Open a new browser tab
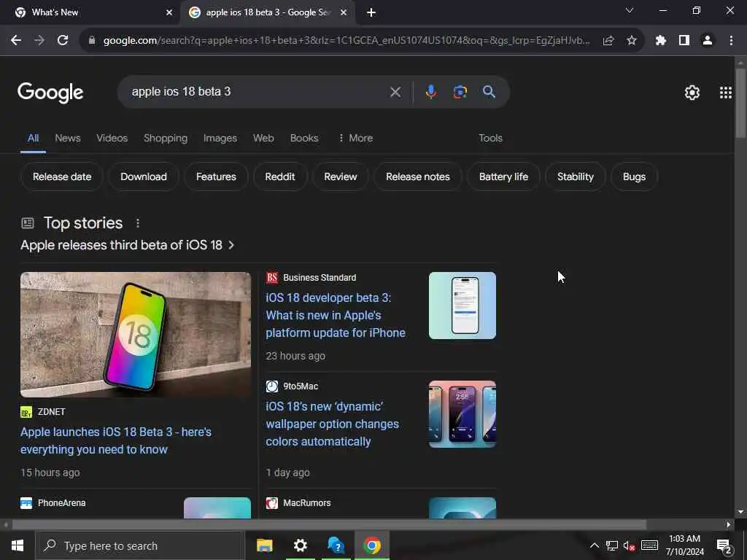747x560 pixels. (371, 12)
